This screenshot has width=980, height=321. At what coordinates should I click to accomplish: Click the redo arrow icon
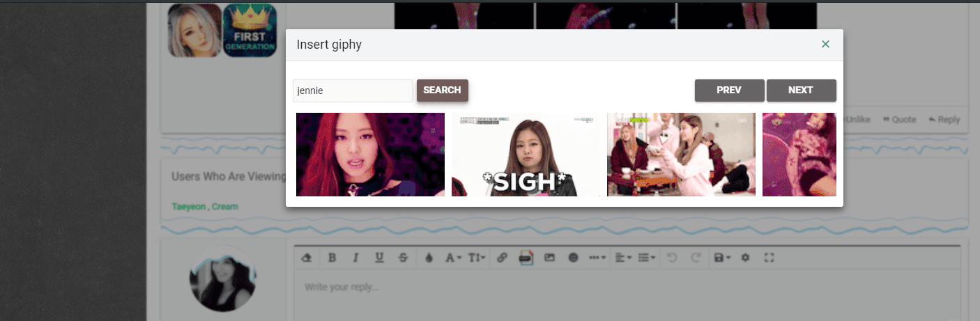pyautogui.click(x=696, y=258)
